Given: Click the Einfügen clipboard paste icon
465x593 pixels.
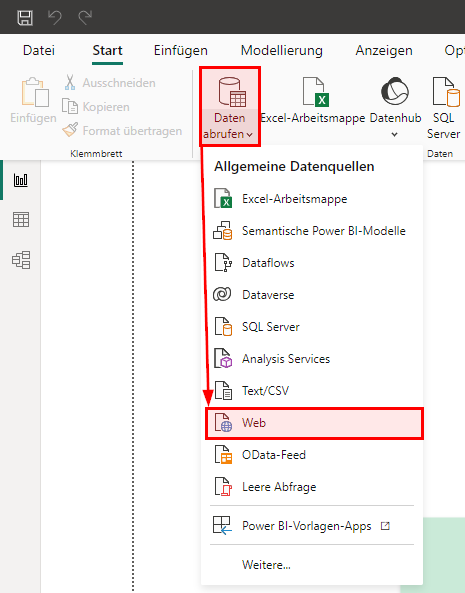Looking at the screenshot, I should pyautogui.click(x=35, y=92).
